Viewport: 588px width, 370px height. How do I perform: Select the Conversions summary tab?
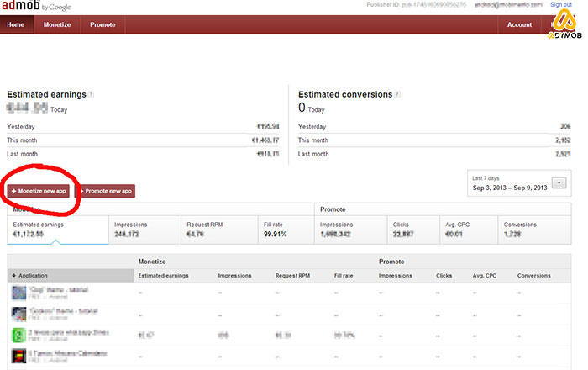coord(535,230)
